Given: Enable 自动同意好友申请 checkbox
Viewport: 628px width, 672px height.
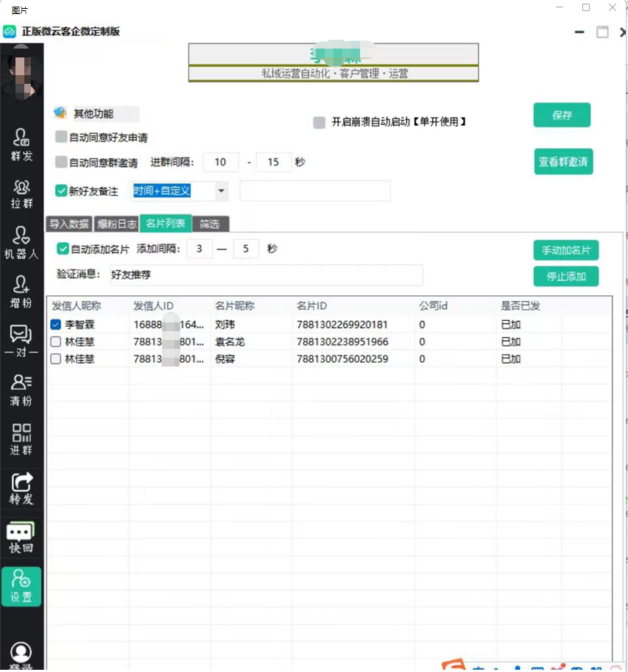Looking at the screenshot, I should (x=62, y=137).
